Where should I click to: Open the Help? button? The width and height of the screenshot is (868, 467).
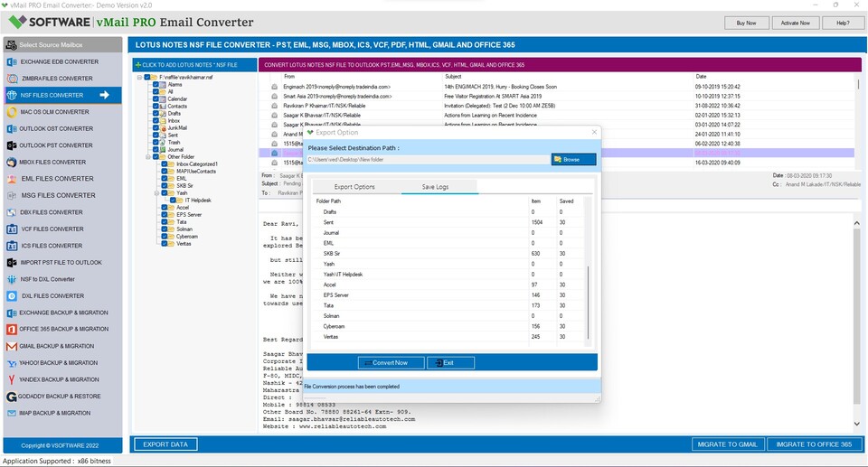843,23
